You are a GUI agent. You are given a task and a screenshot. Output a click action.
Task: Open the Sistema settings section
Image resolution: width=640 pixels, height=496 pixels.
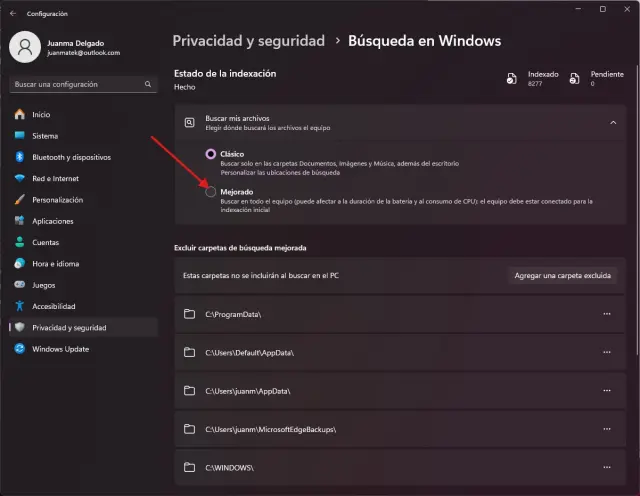coord(45,136)
